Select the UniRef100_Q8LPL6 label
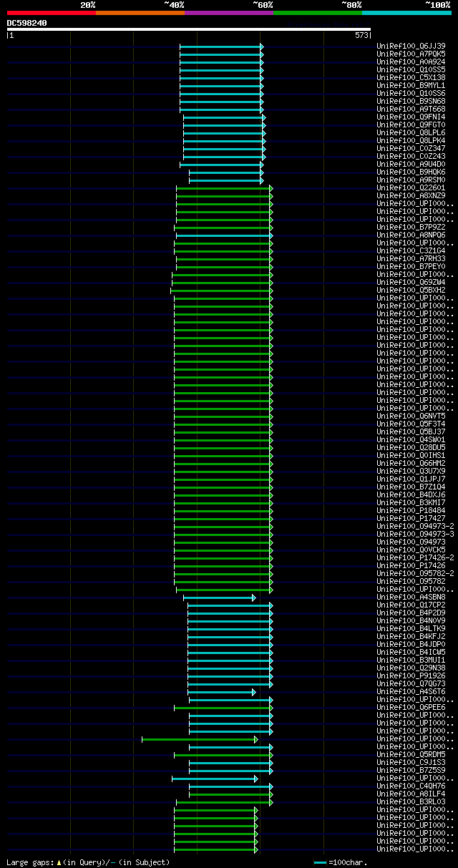 [x=411, y=132]
